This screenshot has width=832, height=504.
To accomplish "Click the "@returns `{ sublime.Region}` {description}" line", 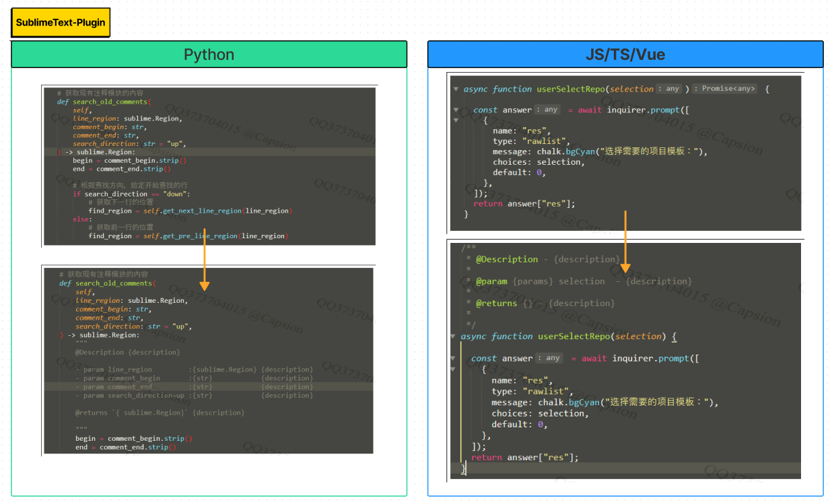I will (160, 412).
